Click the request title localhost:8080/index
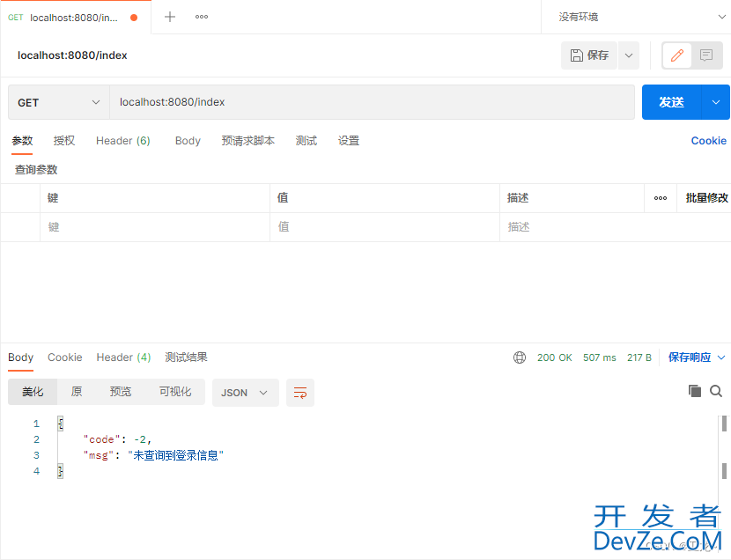731x560 pixels. (72, 55)
